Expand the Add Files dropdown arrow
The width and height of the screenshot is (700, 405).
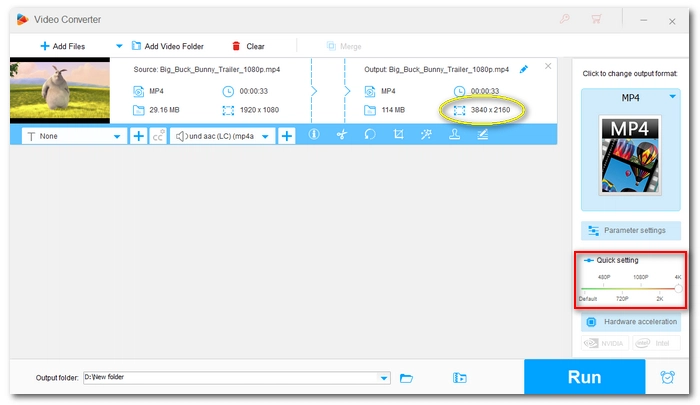(119, 46)
